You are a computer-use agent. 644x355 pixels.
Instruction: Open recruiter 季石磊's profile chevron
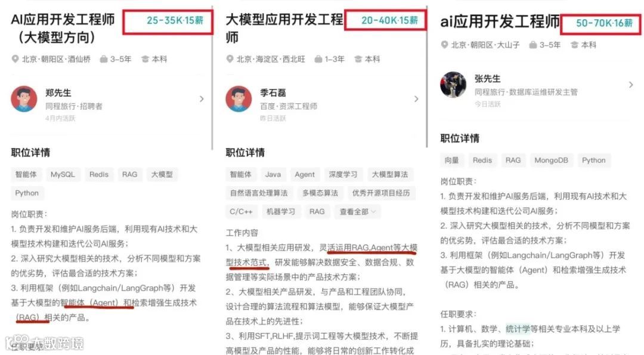tap(416, 99)
